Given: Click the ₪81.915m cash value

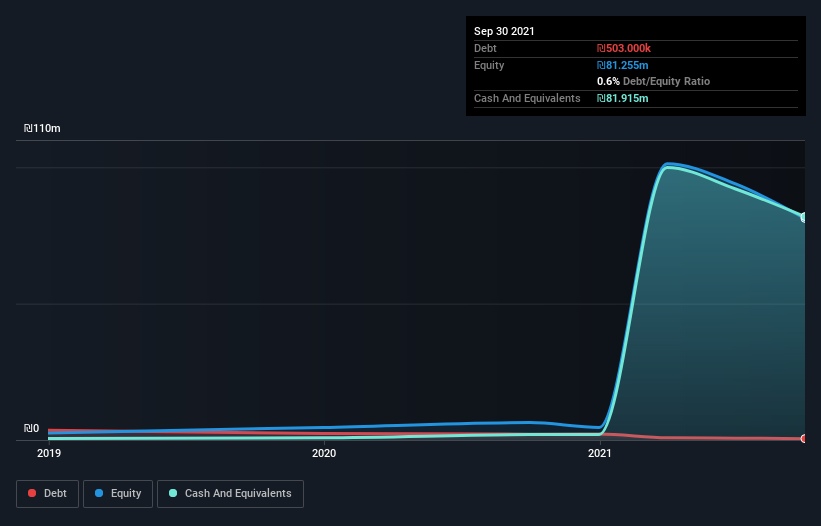Looking at the screenshot, I should [x=623, y=98].
